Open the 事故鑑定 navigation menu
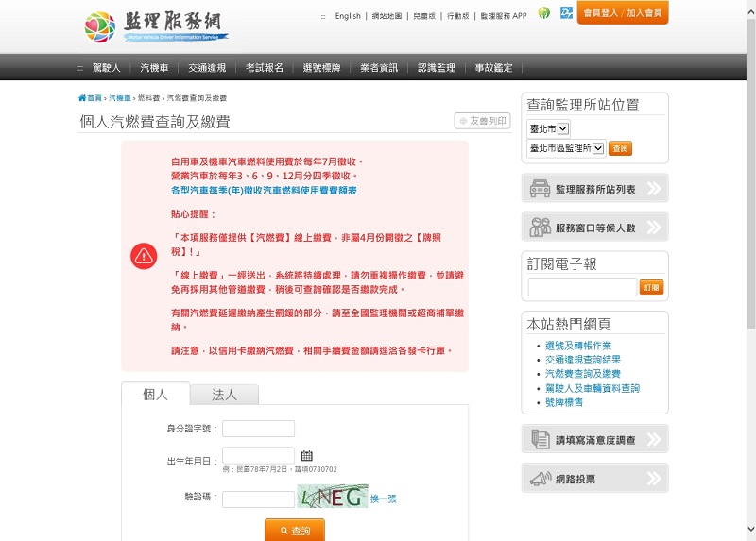Image resolution: width=756 pixels, height=541 pixels. [x=493, y=68]
